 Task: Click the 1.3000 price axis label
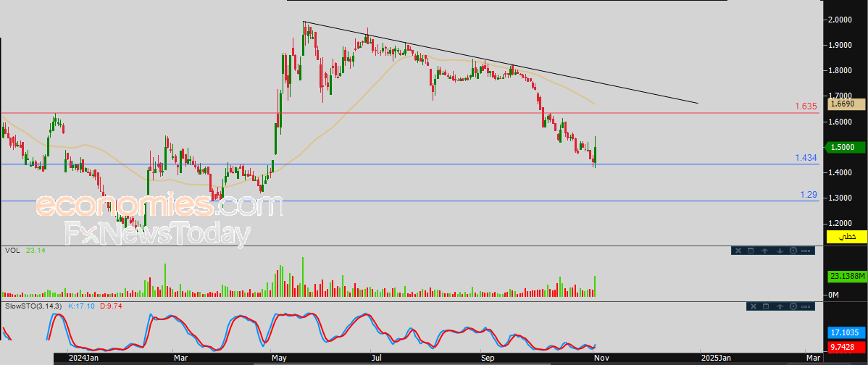[x=841, y=198]
